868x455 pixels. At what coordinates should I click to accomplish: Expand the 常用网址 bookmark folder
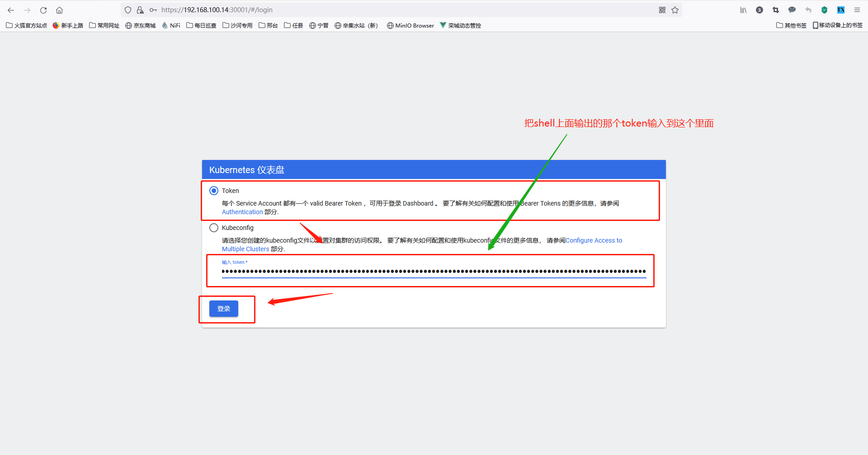tap(104, 25)
